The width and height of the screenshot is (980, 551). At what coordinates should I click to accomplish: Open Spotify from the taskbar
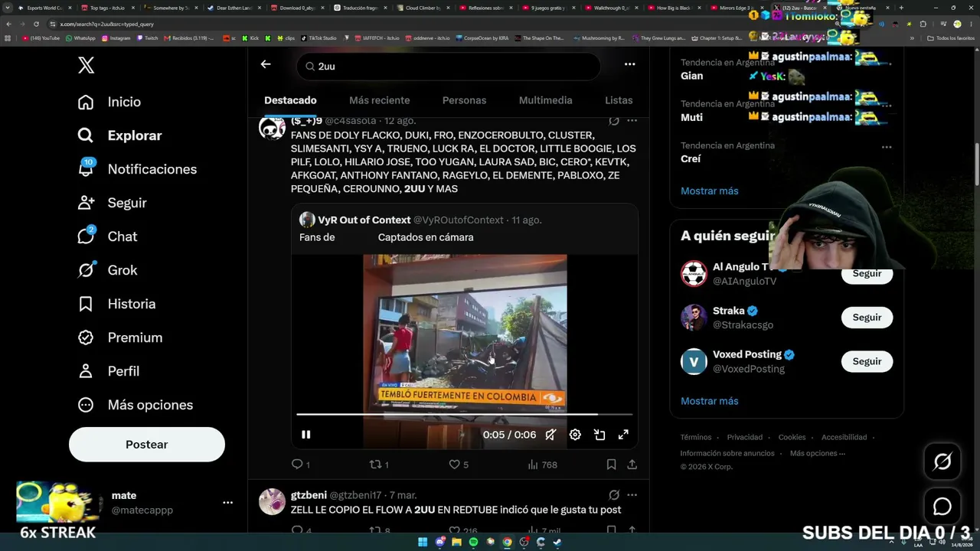473,542
